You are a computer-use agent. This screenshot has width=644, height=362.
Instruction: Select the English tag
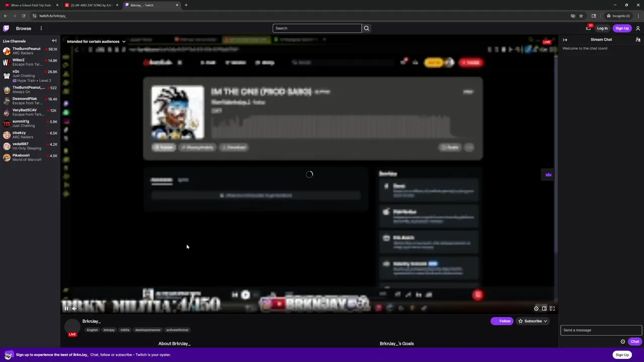click(92, 330)
